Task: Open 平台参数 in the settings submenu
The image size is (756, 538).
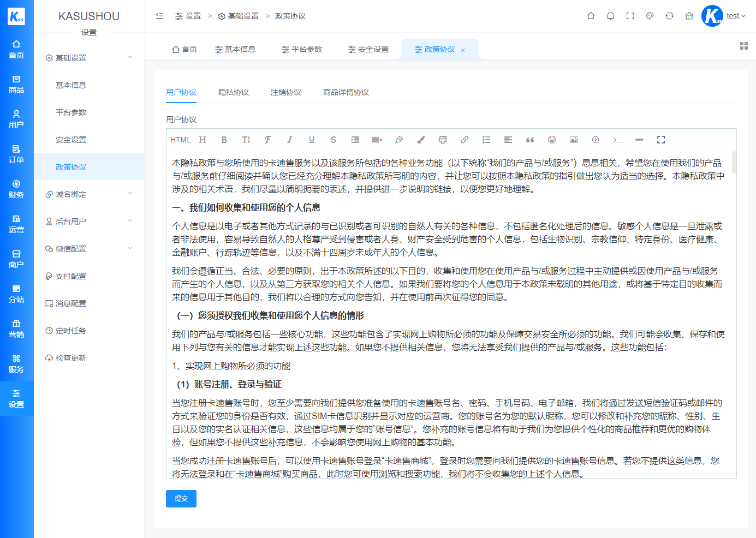Action: [x=89, y=112]
